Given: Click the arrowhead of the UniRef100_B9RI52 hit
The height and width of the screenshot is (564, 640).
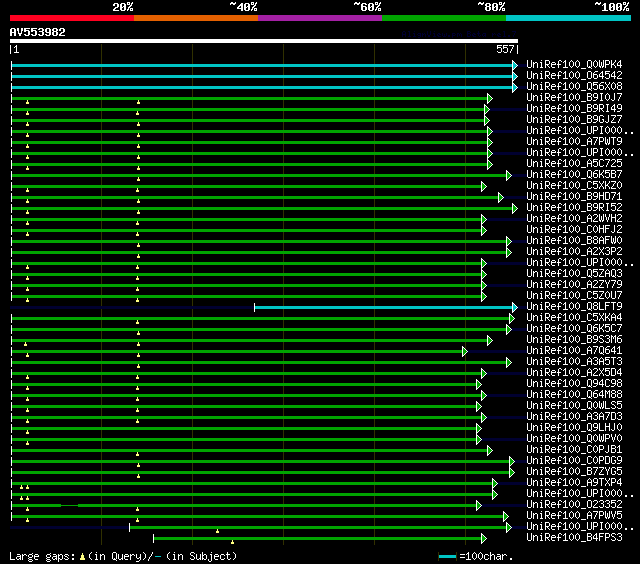Looking at the screenshot, I should [x=514, y=208].
